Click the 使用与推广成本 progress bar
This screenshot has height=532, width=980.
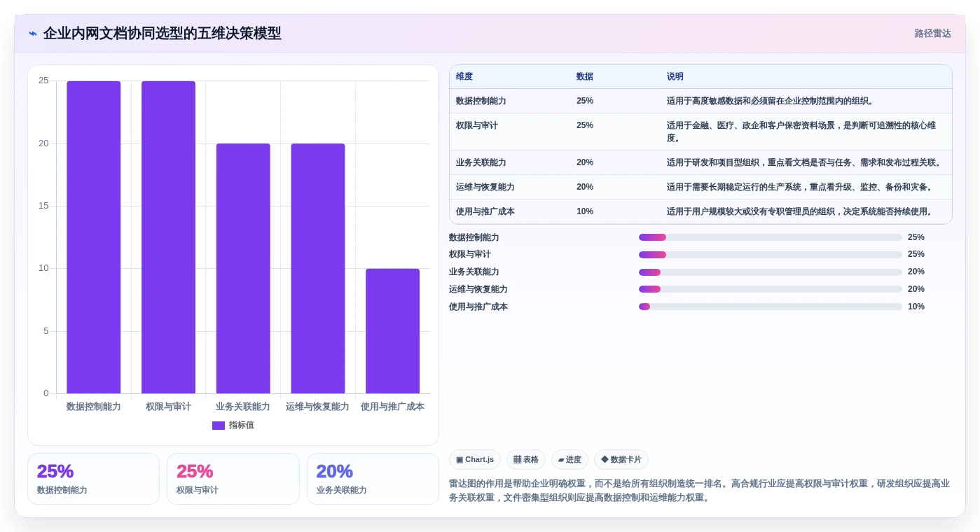[771, 307]
